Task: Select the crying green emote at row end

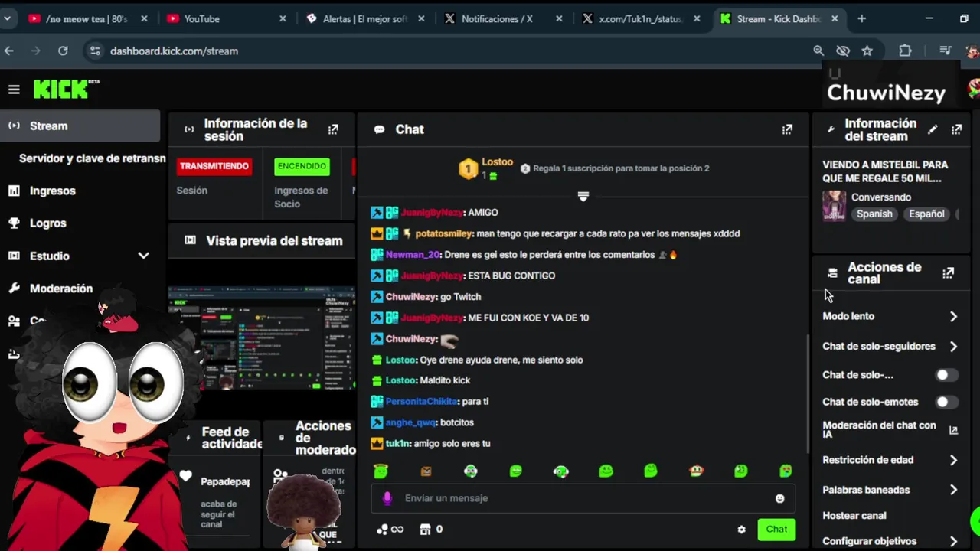Action: pyautogui.click(x=786, y=471)
